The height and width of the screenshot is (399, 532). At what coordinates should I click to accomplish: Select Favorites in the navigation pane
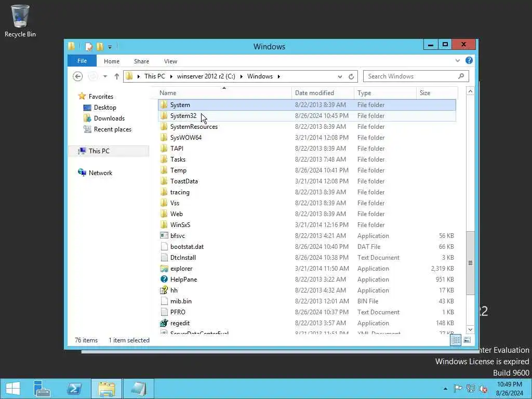pyautogui.click(x=101, y=96)
